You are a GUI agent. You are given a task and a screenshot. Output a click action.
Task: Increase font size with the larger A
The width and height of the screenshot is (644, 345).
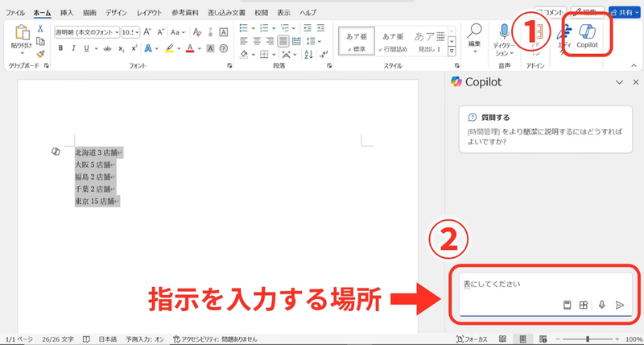pos(147,31)
